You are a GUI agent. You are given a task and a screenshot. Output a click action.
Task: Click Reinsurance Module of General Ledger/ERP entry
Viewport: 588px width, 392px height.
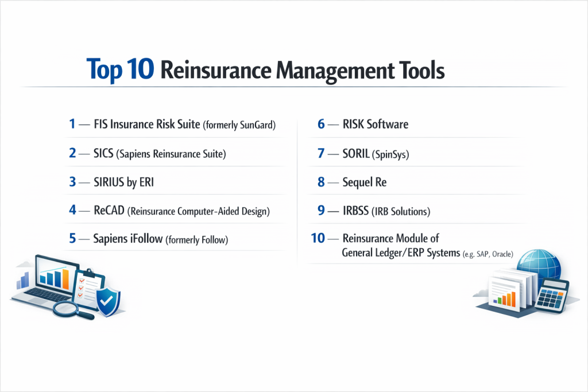(413, 247)
